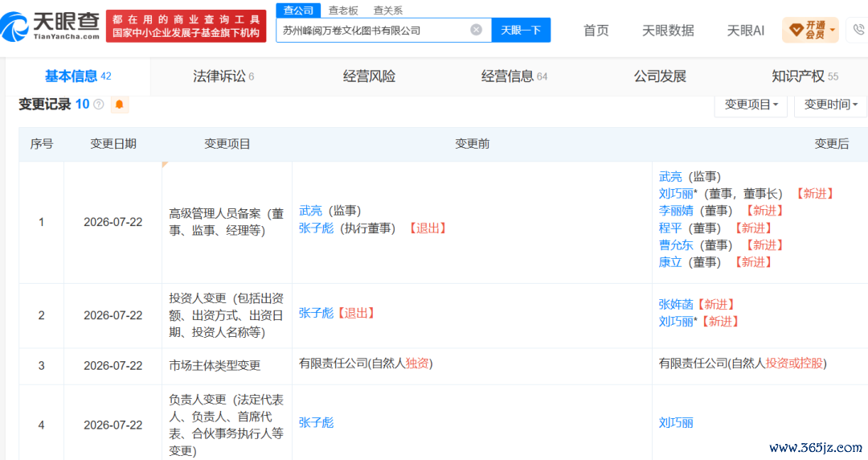Image resolution: width=868 pixels, height=460 pixels.
Task: Switch to the 公司发展 tab
Action: (x=660, y=76)
